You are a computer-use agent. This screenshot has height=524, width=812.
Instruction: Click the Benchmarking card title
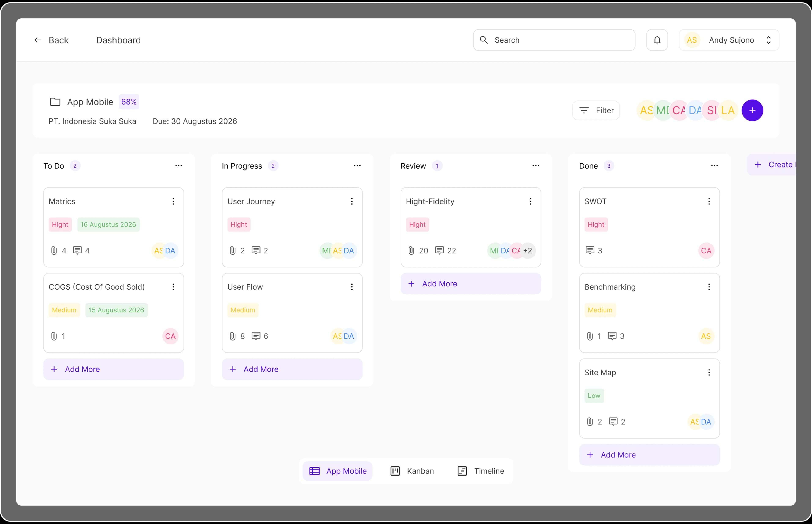click(x=610, y=287)
